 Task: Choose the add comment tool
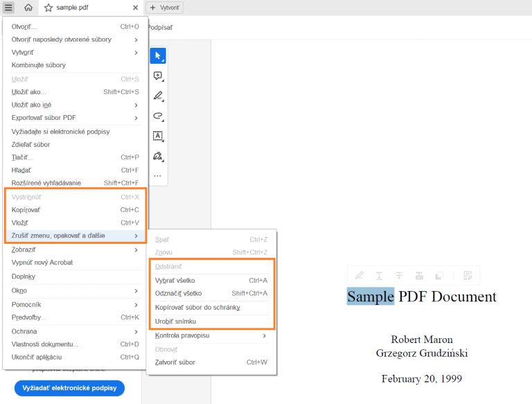(158, 76)
